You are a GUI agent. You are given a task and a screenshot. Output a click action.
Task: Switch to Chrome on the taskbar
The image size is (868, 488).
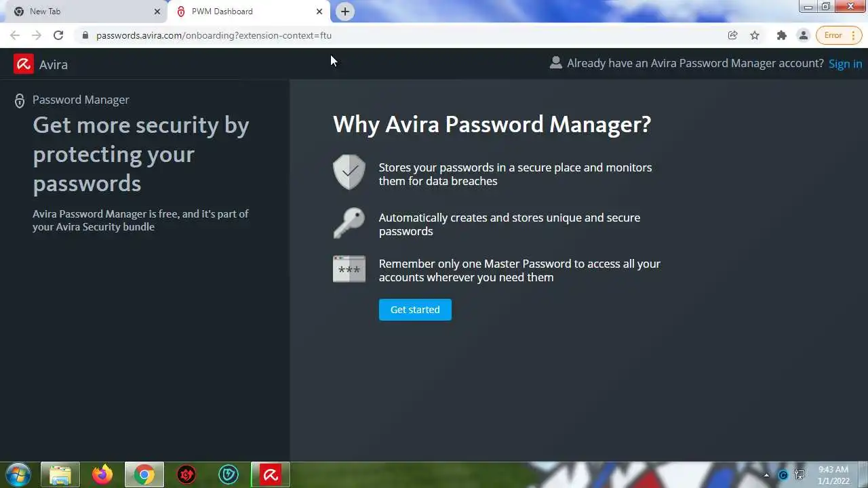(144, 475)
